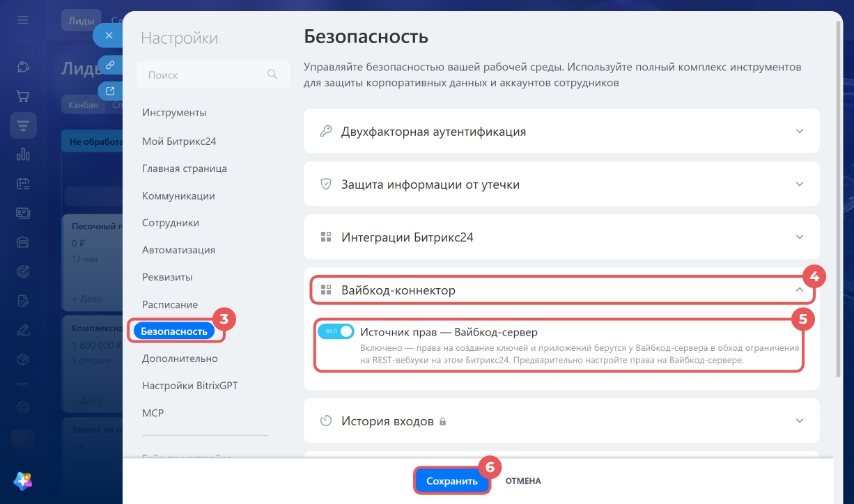Open the hamburger menu in left sidebar
This screenshot has width=854, height=504.
pos(23,19)
